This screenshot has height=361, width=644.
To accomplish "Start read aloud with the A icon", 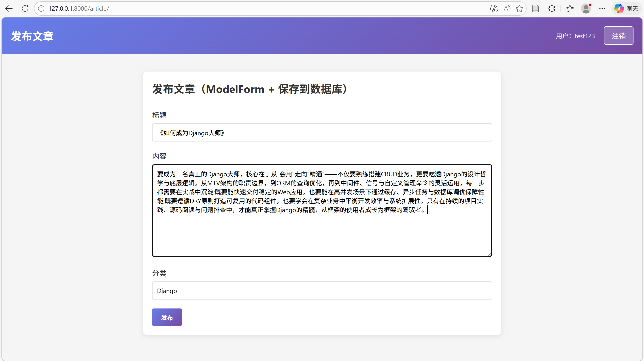I will pyautogui.click(x=507, y=8).
